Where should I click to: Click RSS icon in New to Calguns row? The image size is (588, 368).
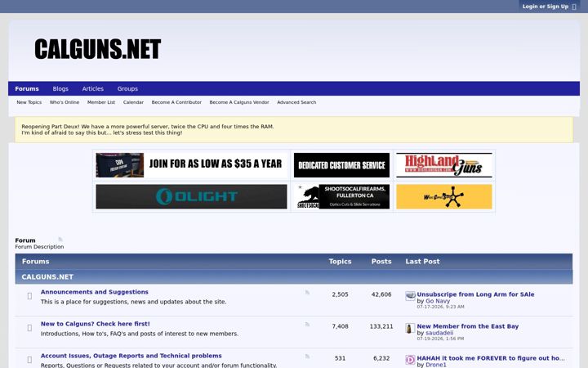click(x=308, y=324)
